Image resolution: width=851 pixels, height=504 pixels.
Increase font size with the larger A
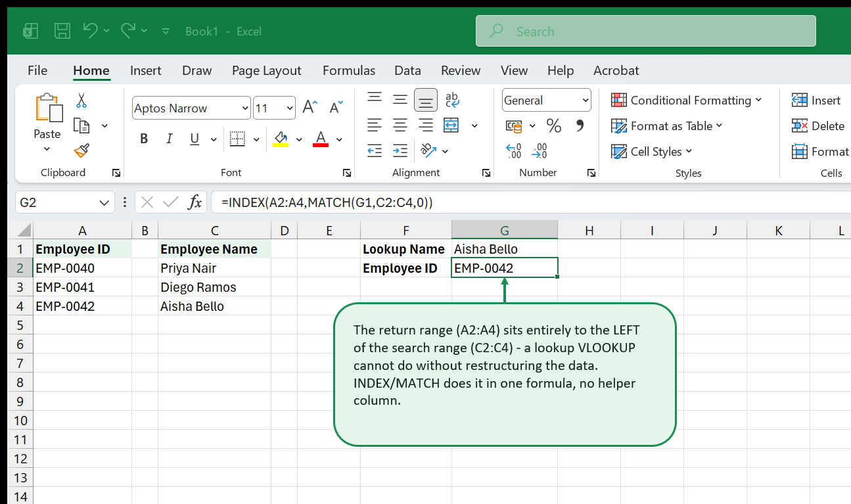(310, 108)
